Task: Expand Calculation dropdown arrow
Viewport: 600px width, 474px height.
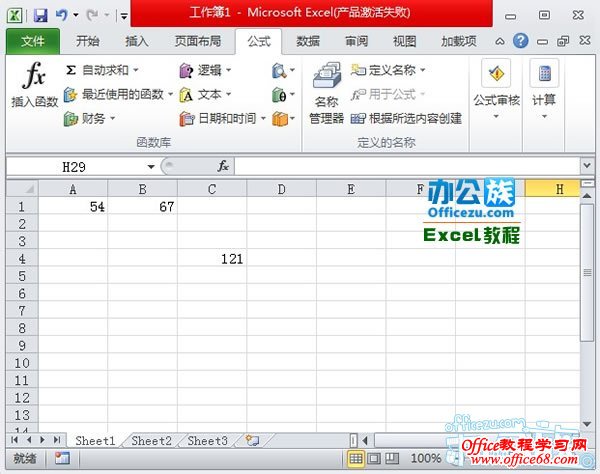Action: (544, 116)
